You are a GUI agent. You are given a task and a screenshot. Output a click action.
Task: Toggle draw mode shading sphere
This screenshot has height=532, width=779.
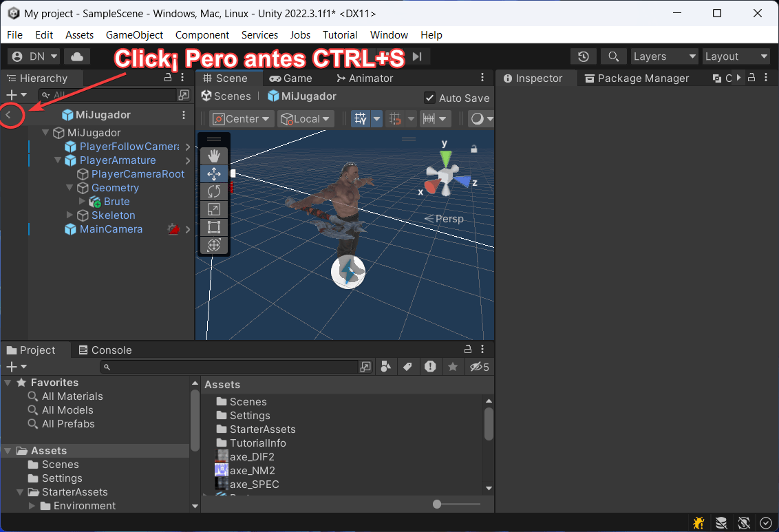click(x=477, y=118)
